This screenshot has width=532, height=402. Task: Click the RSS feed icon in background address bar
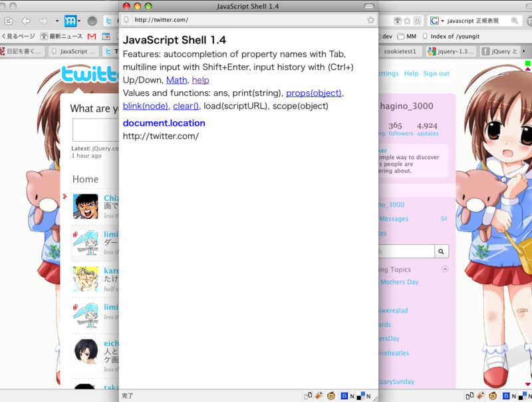[397, 21]
